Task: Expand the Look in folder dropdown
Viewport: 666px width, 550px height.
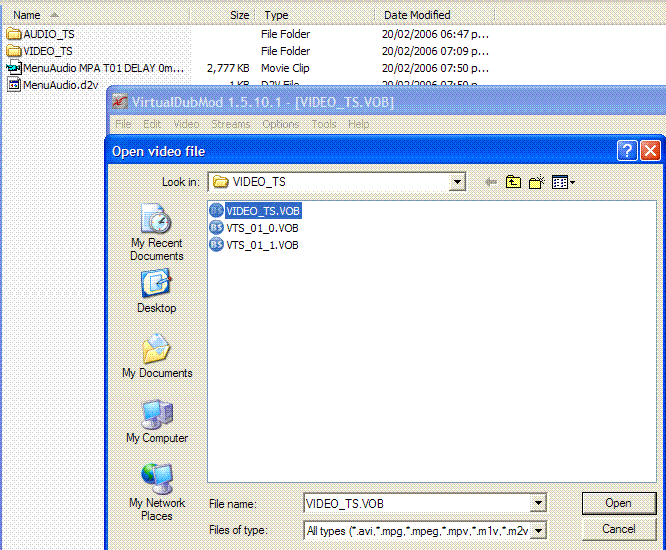Action: (x=457, y=182)
